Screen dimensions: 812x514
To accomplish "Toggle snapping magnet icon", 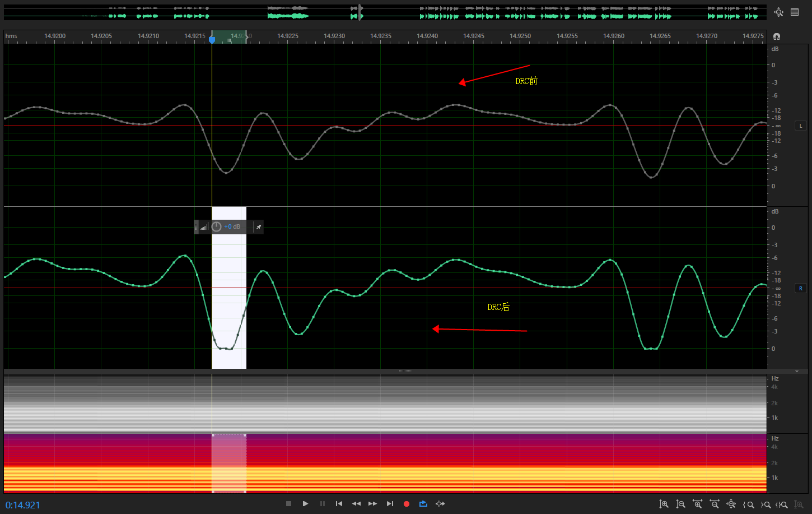I will [x=777, y=36].
